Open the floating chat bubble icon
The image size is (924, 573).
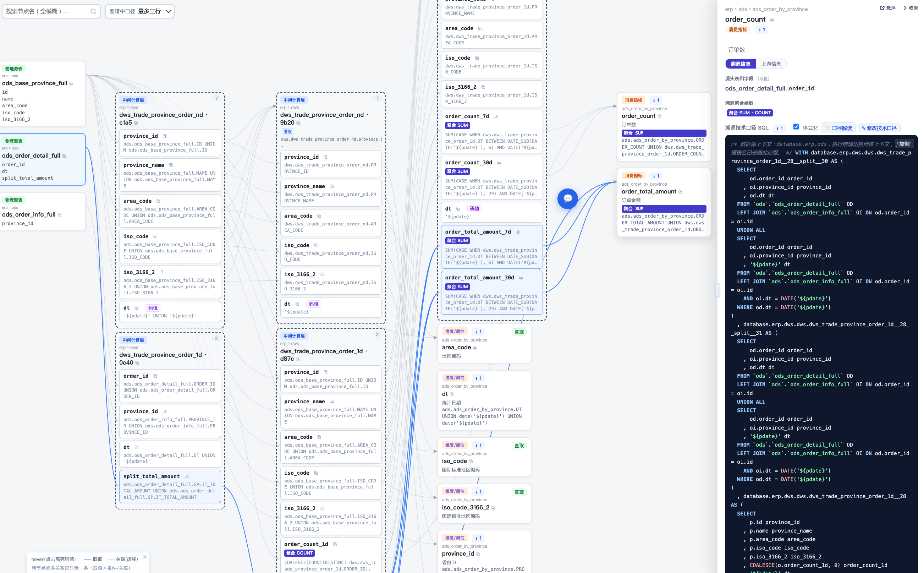click(567, 198)
